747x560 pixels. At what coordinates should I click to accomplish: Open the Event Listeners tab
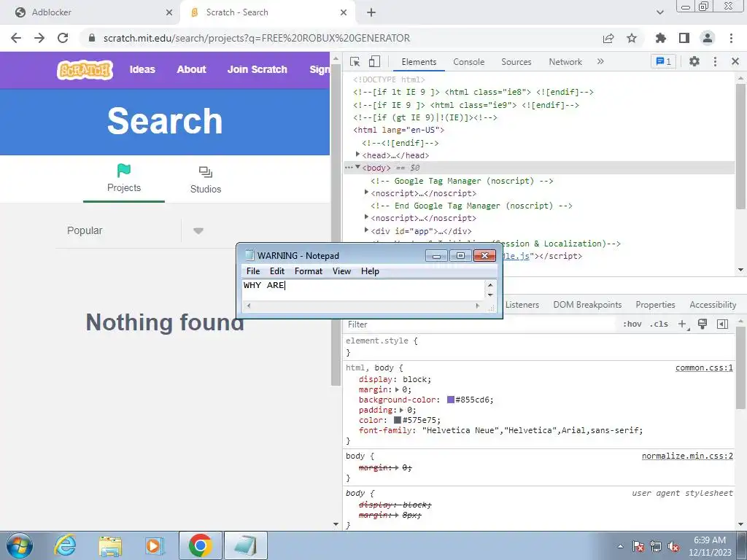click(522, 305)
